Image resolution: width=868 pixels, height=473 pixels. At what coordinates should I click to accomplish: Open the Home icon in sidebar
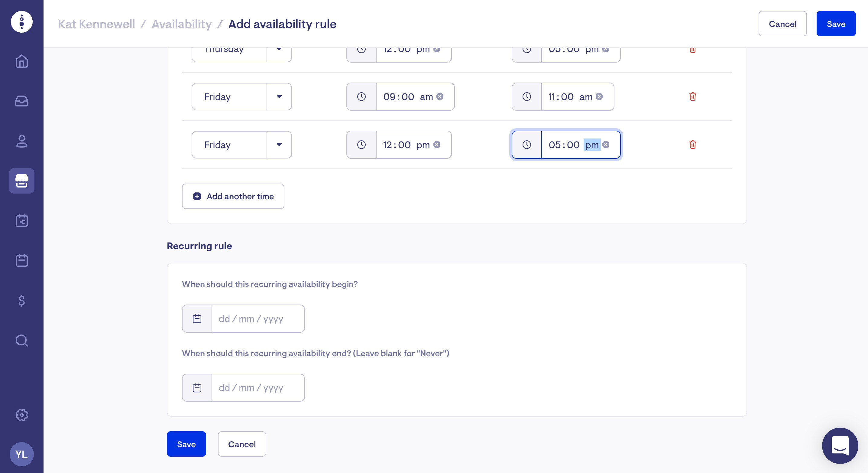point(21,61)
